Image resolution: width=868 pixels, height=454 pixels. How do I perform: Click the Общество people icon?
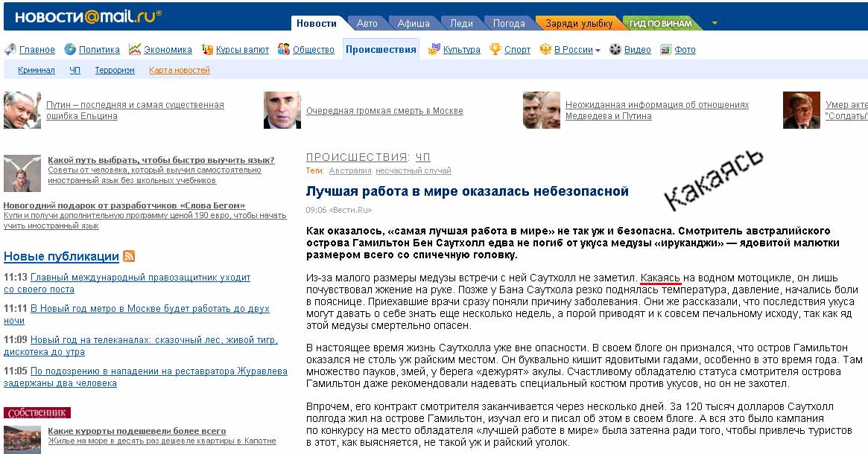tap(283, 49)
